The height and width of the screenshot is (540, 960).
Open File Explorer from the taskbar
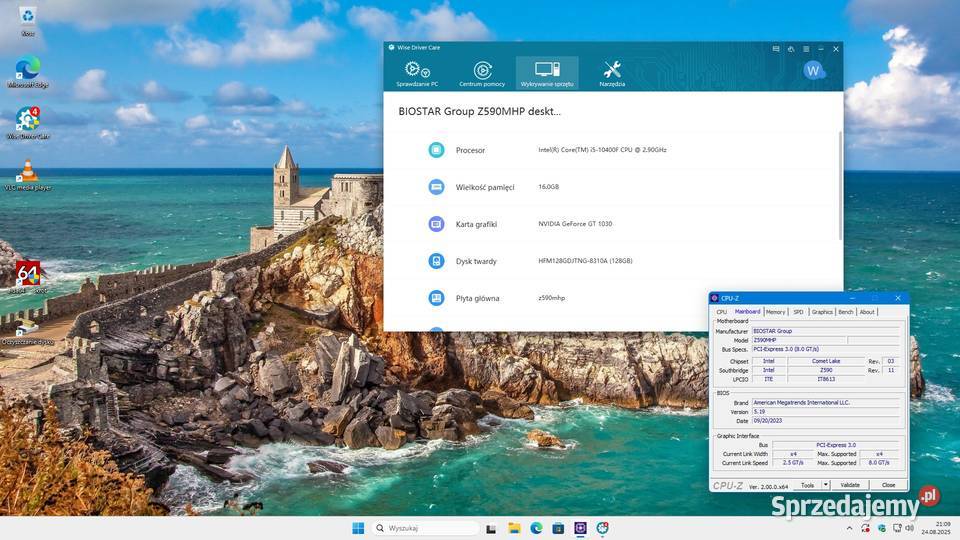(514, 528)
